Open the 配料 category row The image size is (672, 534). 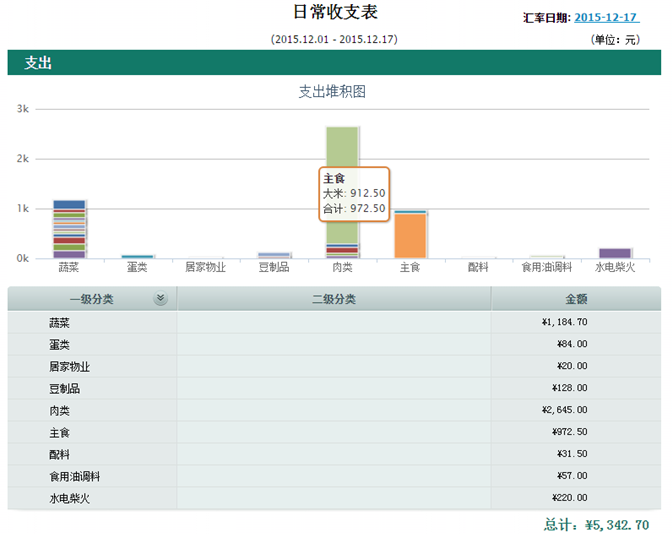334,454
